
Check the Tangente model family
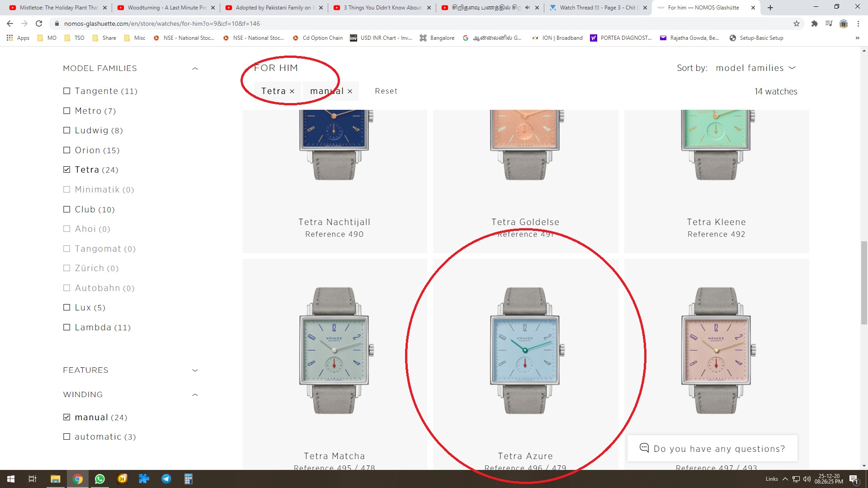[67, 91]
